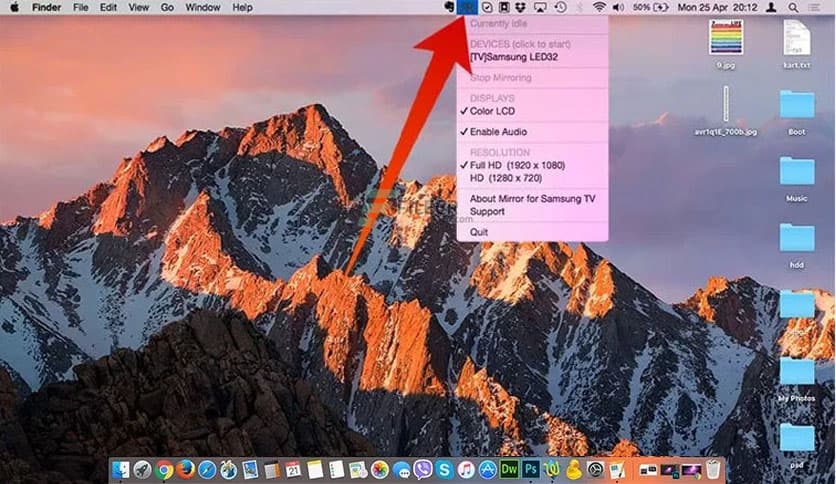Launch Photoshop (Ps) from the Dock

tap(530, 470)
